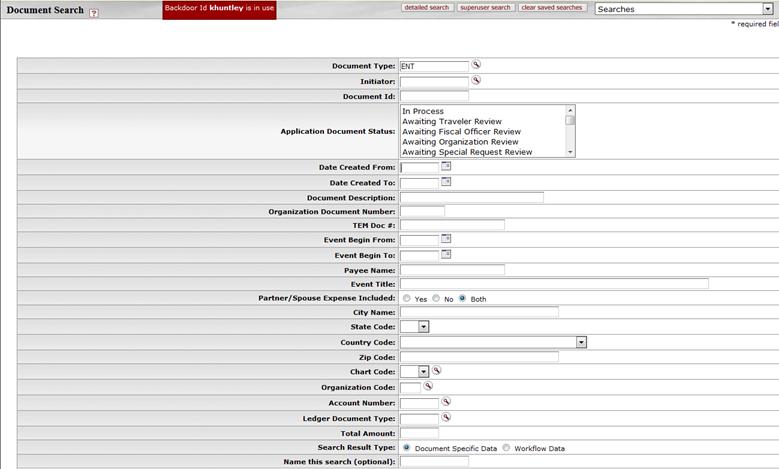
Task: Click the superuser search button
Action: [485, 8]
